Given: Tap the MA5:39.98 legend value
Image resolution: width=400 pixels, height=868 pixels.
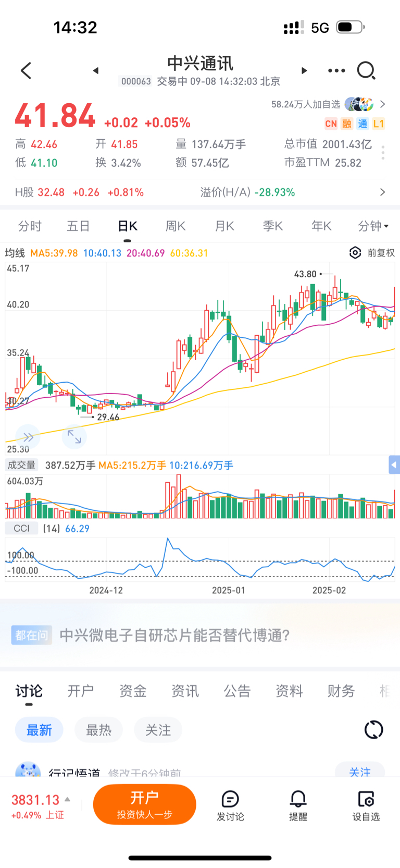Looking at the screenshot, I should (54, 253).
